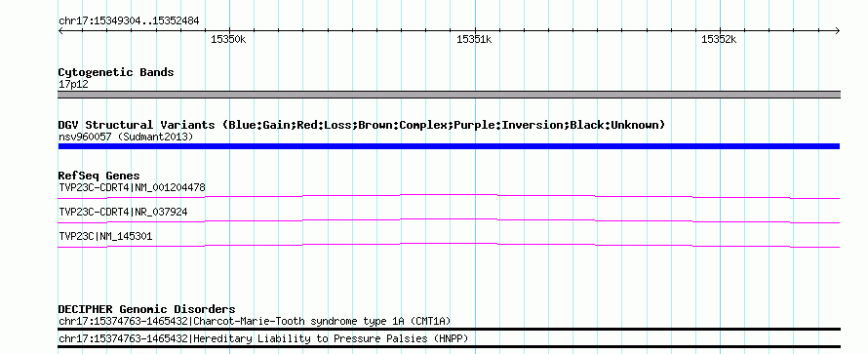Click the 15351k ruler tick label
The width and height of the screenshot is (868, 354).
pyautogui.click(x=474, y=39)
